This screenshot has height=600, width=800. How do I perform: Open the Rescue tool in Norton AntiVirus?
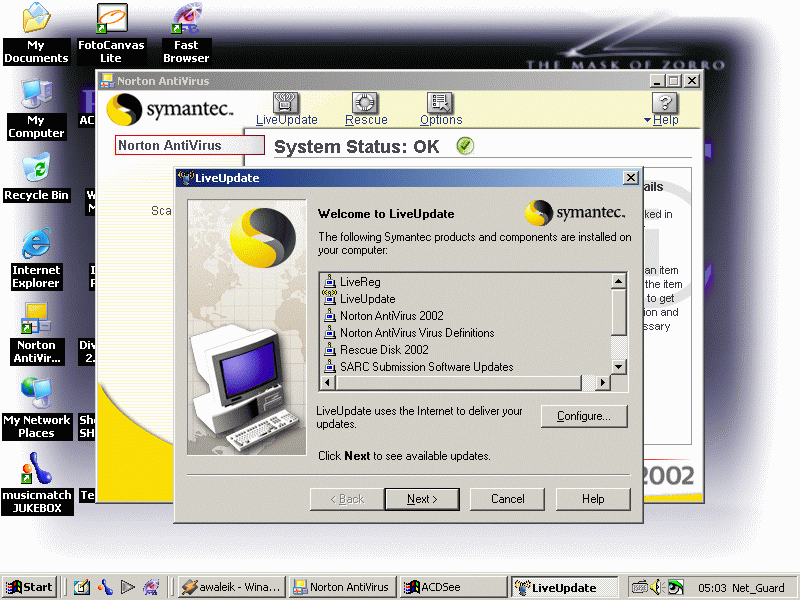[366, 109]
